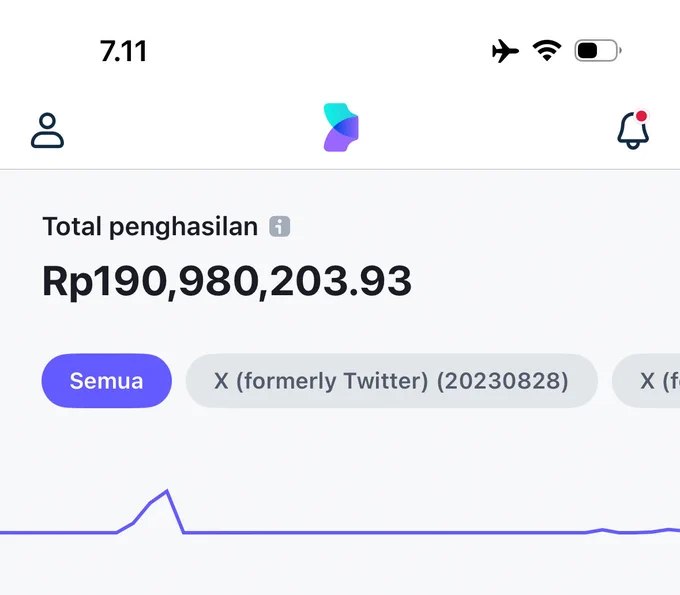Tap the colorful app logo
The height and width of the screenshot is (595, 680).
coord(341,127)
